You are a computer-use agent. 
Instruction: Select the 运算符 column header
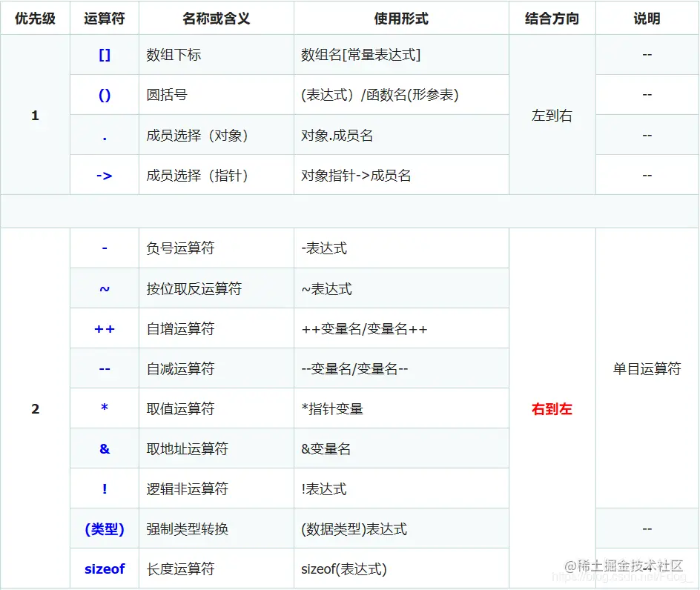(x=104, y=19)
